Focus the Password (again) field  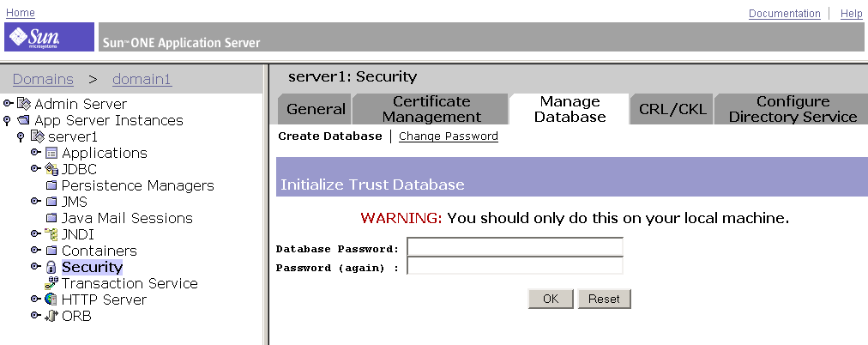(x=515, y=266)
